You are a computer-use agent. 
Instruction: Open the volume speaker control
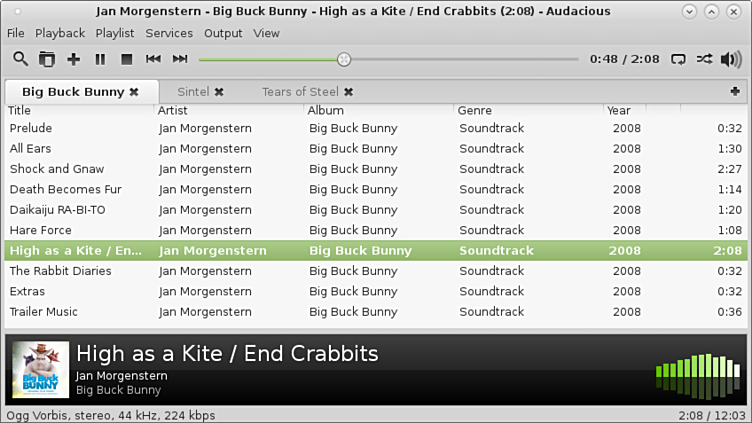pos(731,59)
